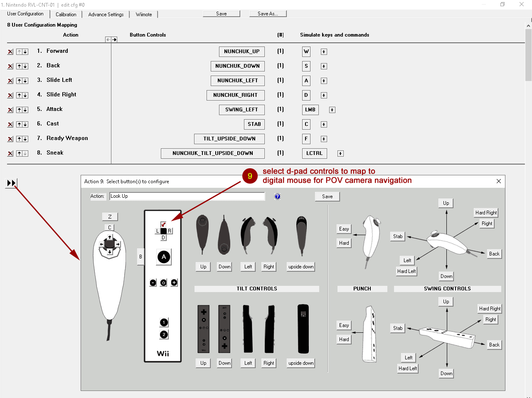Select the Wiimote minus button
The image size is (532, 398).
[x=153, y=283]
